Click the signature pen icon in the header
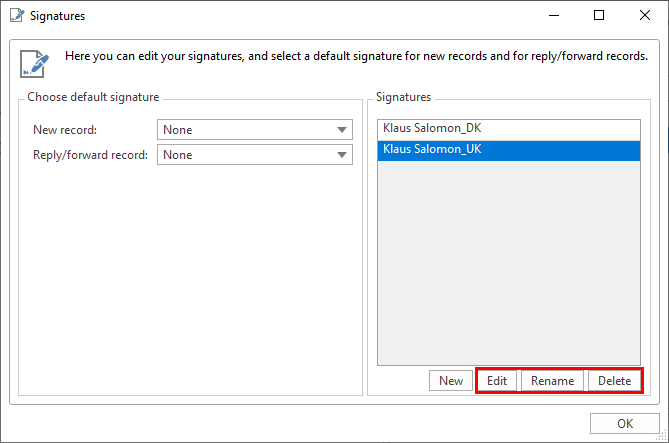This screenshot has height=443, width=669. [35, 61]
